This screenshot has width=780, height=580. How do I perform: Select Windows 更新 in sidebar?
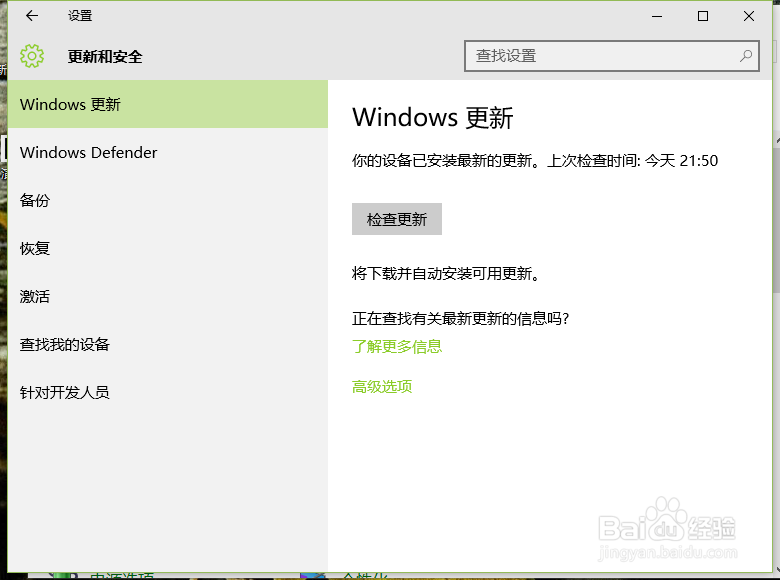click(168, 104)
